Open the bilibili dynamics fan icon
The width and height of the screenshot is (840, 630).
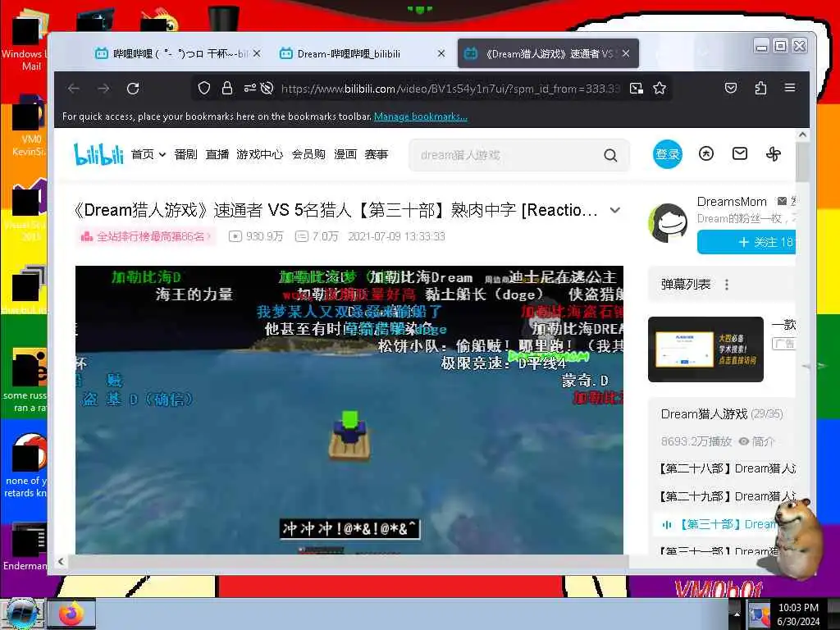(774, 154)
